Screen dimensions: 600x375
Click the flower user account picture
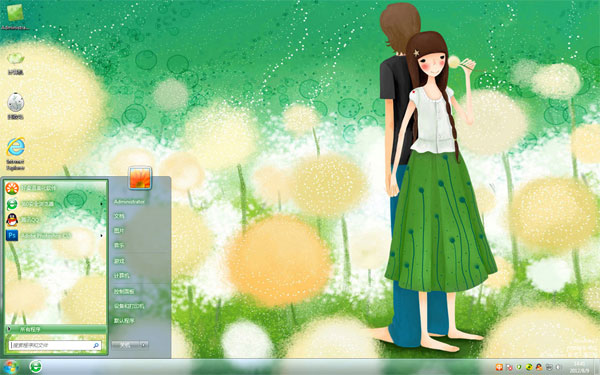[x=140, y=178]
